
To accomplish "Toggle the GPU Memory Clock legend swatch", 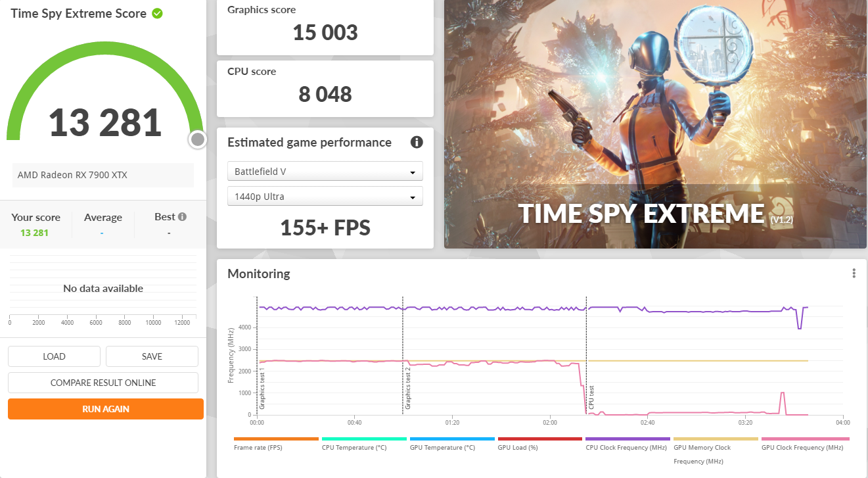I will point(716,439).
